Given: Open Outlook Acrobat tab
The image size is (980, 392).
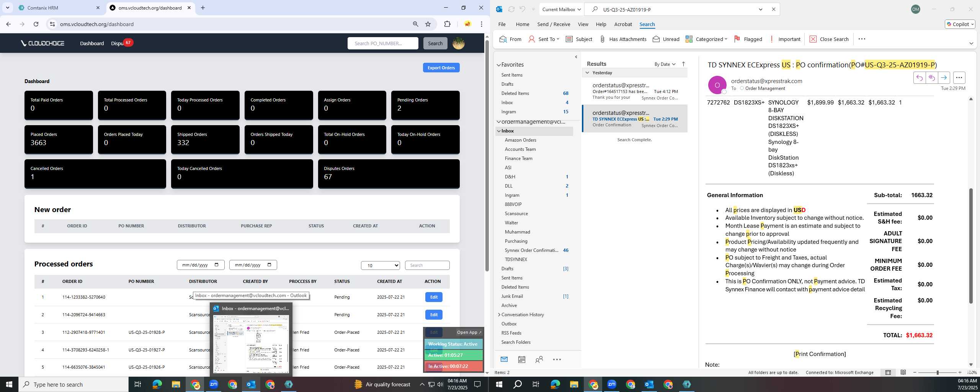Looking at the screenshot, I should click(x=623, y=24).
